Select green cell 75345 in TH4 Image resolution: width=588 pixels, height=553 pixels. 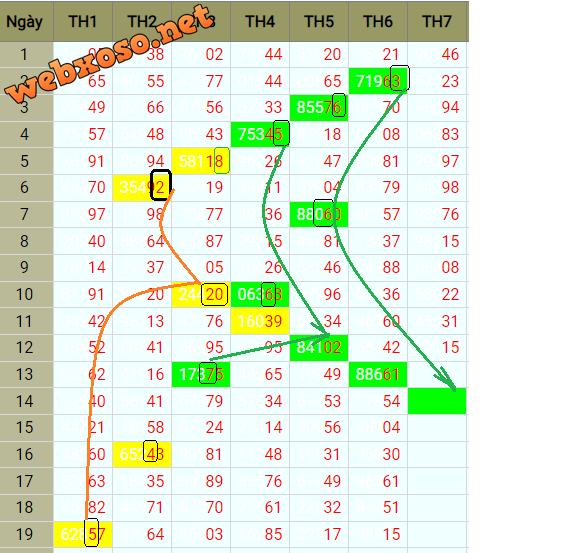[260, 134]
